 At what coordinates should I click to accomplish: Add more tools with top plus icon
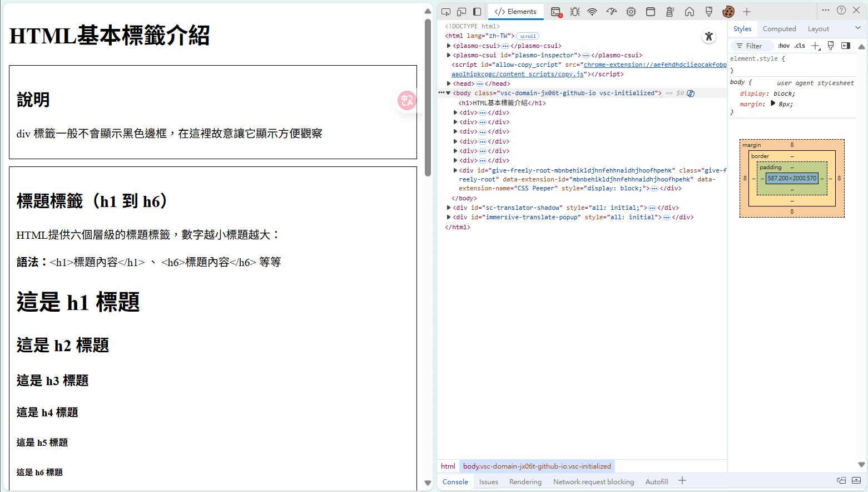click(x=747, y=12)
